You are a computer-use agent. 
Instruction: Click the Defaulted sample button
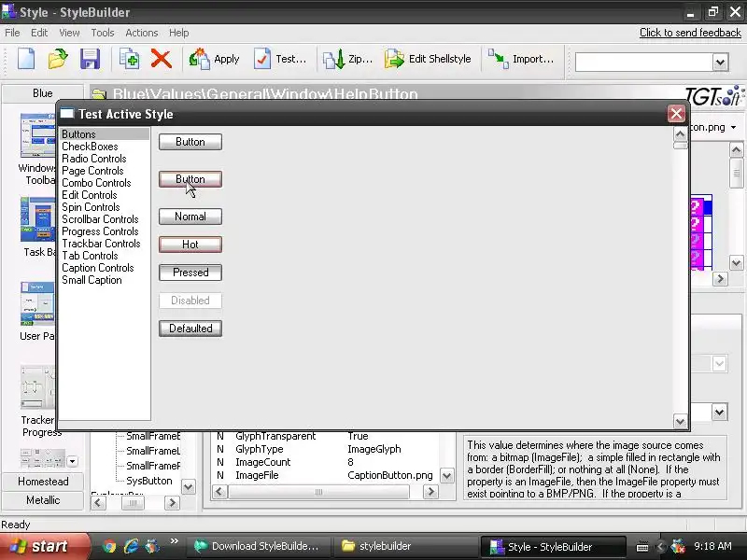(x=190, y=329)
